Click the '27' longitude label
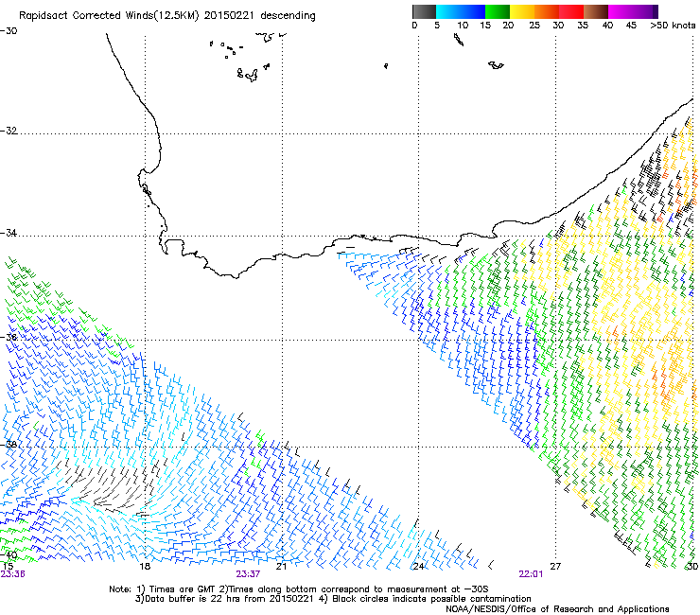 555,567
